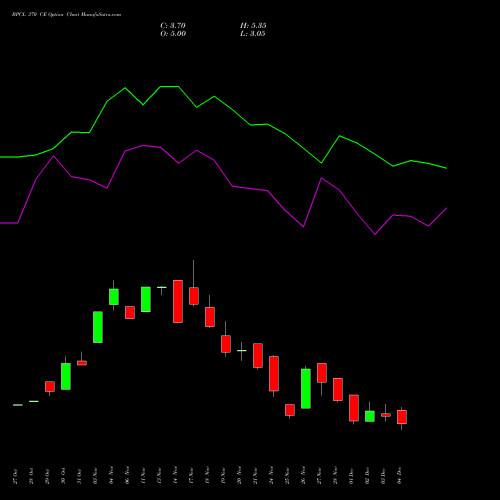
Task: Click the 29 Oct date label
Action: click(x=47, y=476)
